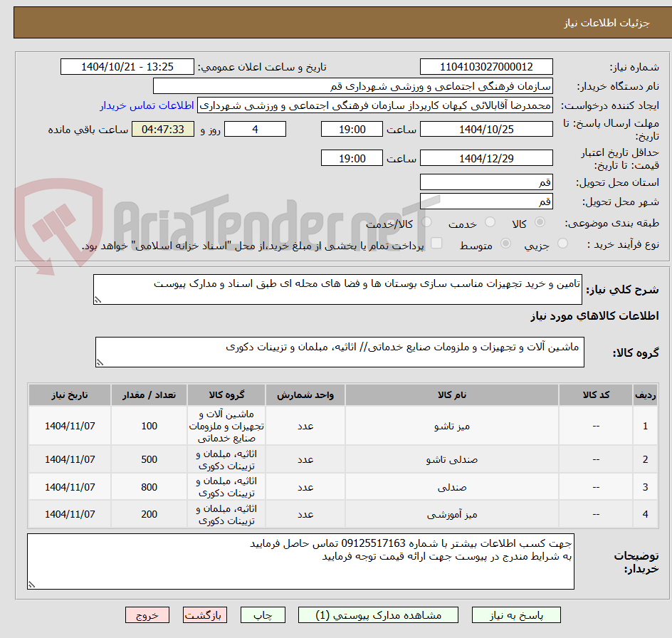Click the گروه کالا text area
Screen dimensions: 672x638
point(340,352)
